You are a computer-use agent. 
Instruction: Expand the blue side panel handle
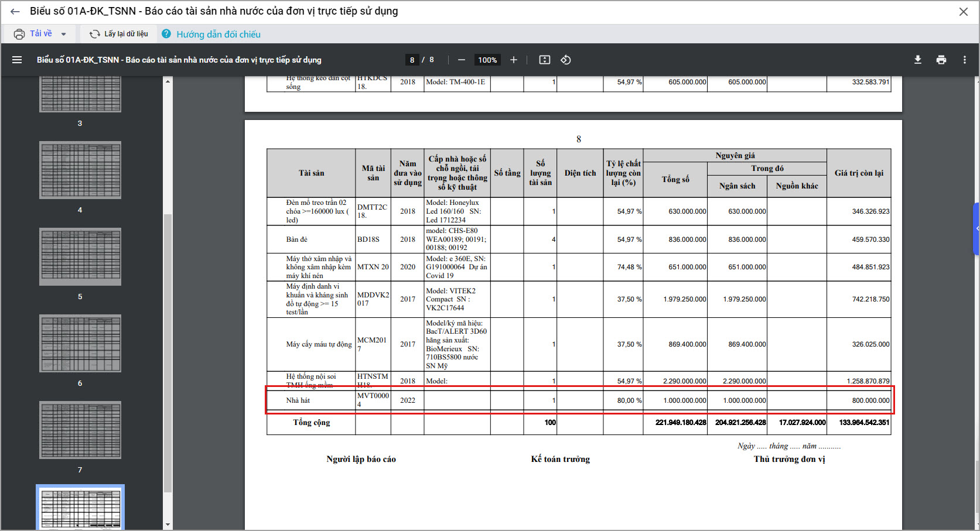976,228
